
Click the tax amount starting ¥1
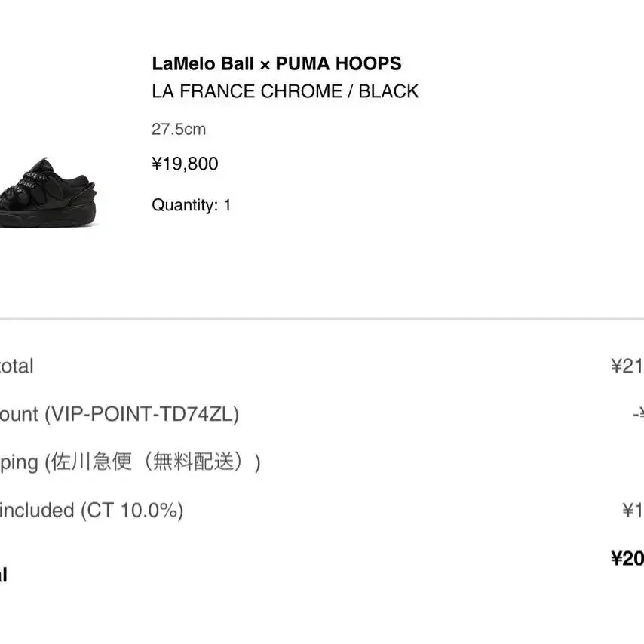[x=633, y=511]
